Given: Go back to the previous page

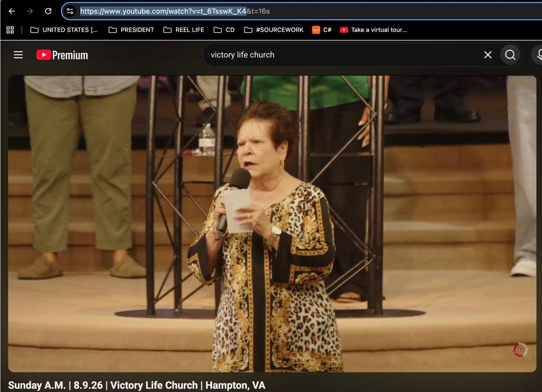Looking at the screenshot, I should [12, 11].
